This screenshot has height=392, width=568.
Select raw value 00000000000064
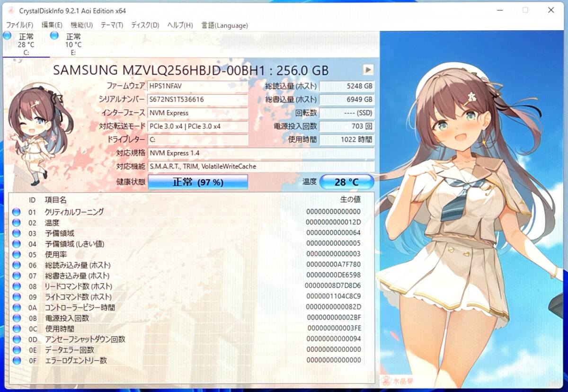pos(333,233)
